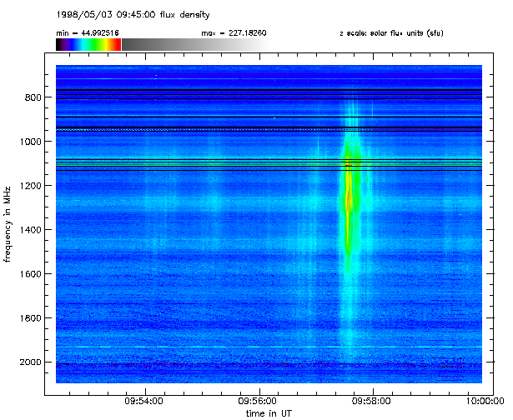
Task: Click the 'min = 44.992516' label
Action: coord(88,33)
